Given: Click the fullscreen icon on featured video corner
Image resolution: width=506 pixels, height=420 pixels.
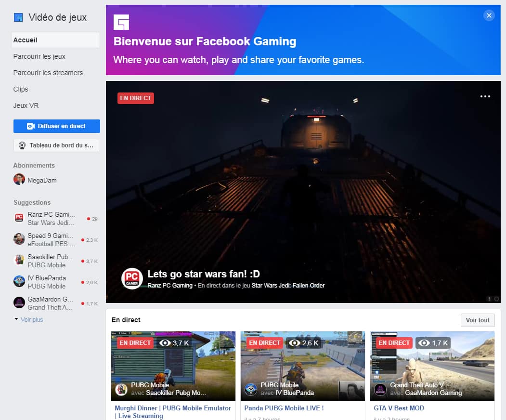Looking at the screenshot, I should click(496, 299).
